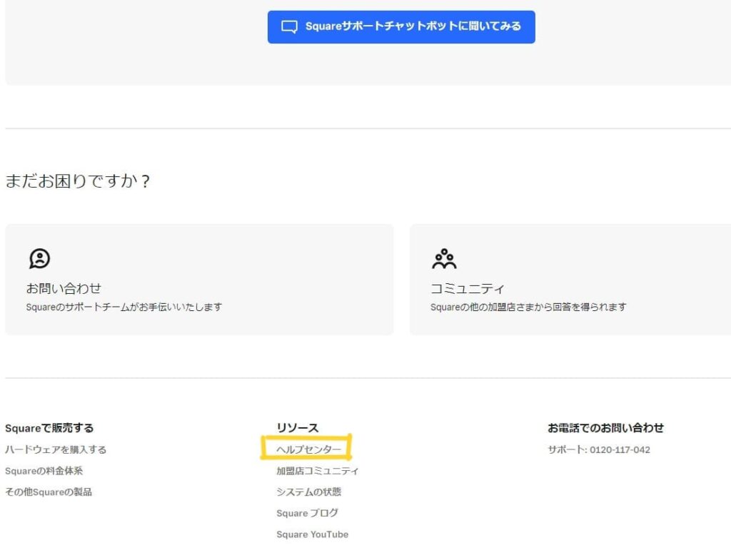This screenshot has height=560, width=731.
Task: Click the コミュニティ people group icon
Action: [x=444, y=258]
